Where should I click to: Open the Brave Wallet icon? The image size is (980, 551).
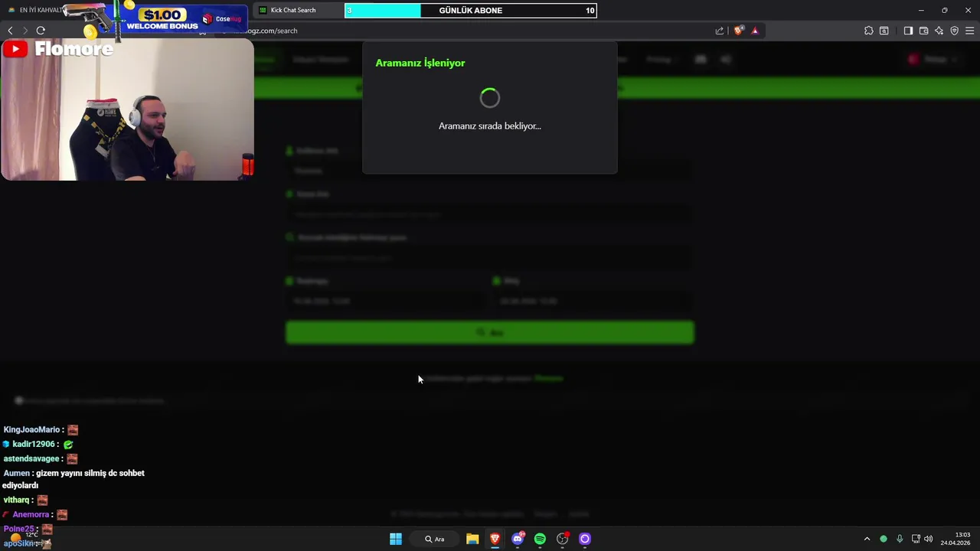pyautogui.click(x=923, y=31)
